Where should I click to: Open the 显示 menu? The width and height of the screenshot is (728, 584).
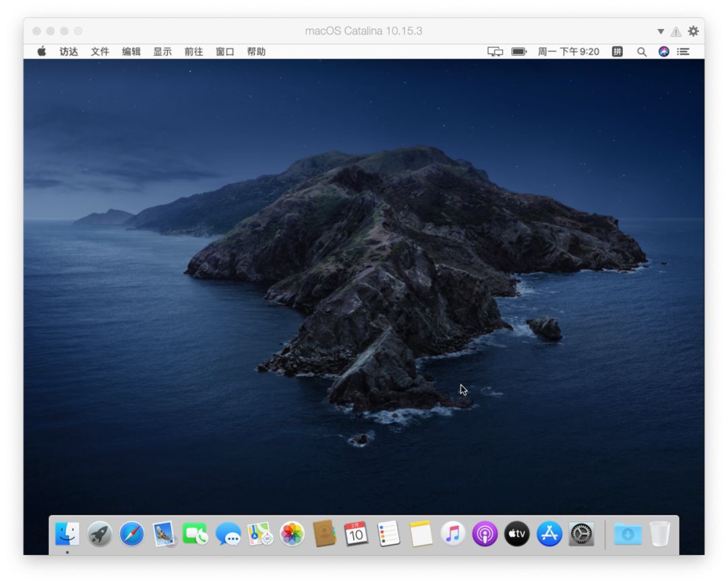click(162, 51)
